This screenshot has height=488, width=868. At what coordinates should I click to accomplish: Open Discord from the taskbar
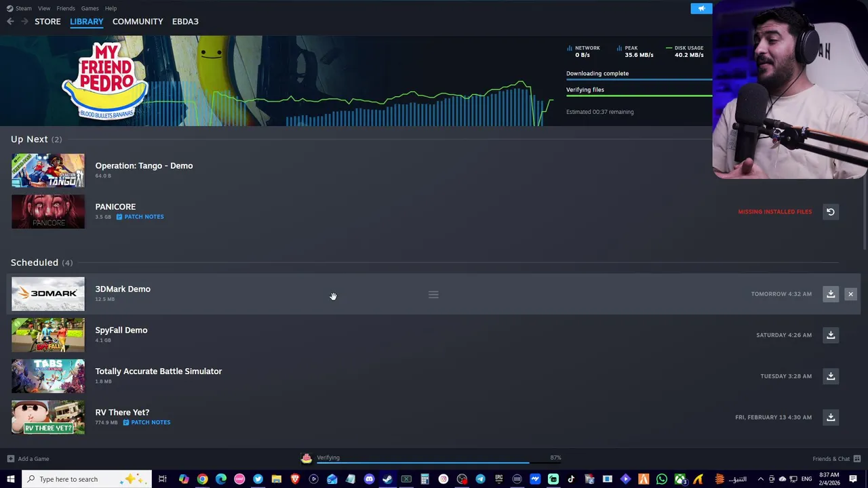click(x=369, y=479)
